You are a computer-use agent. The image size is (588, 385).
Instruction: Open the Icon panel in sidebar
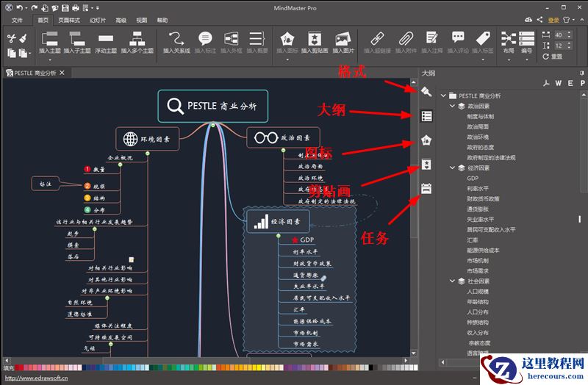pos(426,140)
